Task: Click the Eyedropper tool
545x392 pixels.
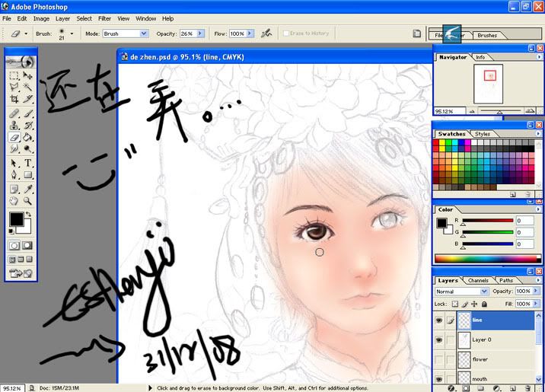Action: 28,188
